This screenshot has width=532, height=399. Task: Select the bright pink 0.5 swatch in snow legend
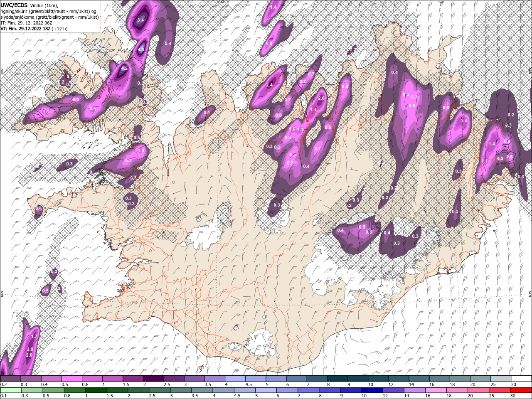[x=71, y=379]
